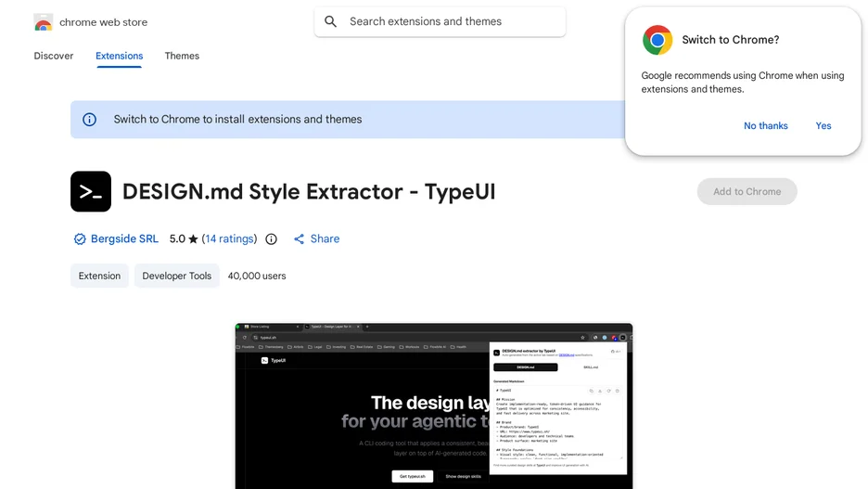The height and width of the screenshot is (489, 868).
Task: Click the TypeUI terminal extension icon
Action: point(91,192)
